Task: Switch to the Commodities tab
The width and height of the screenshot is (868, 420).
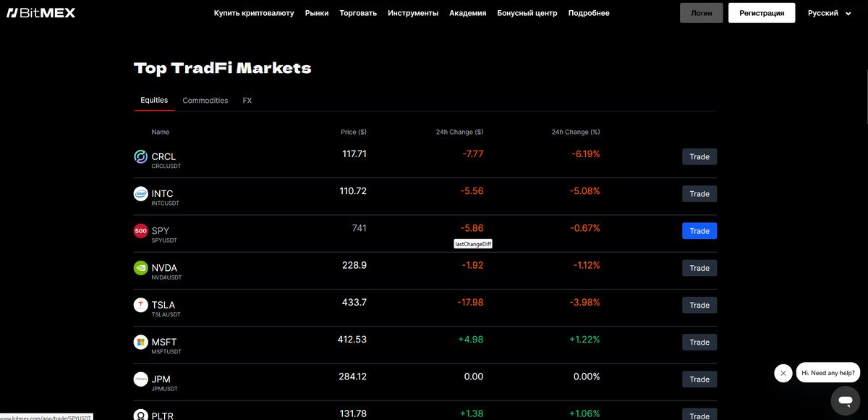Action: point(205,101)
